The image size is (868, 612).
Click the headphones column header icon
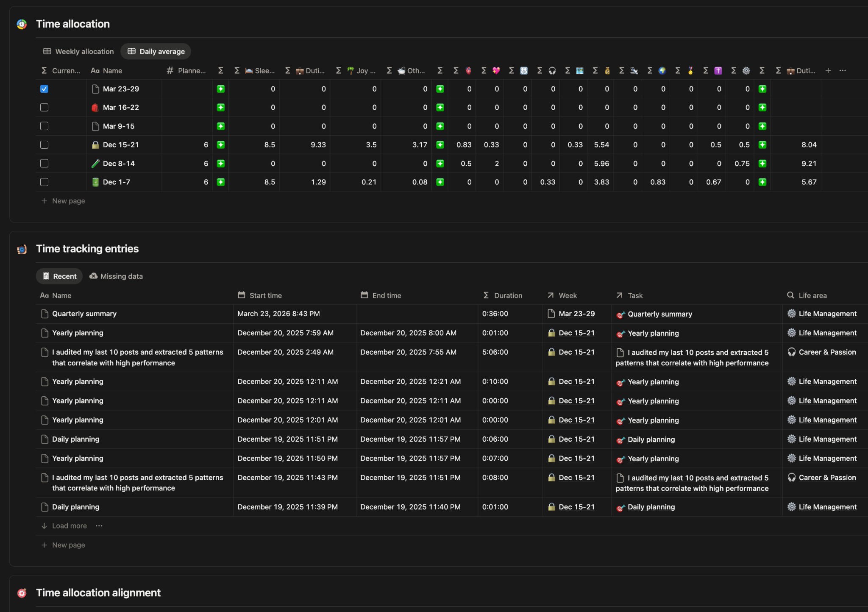(552, 71)
